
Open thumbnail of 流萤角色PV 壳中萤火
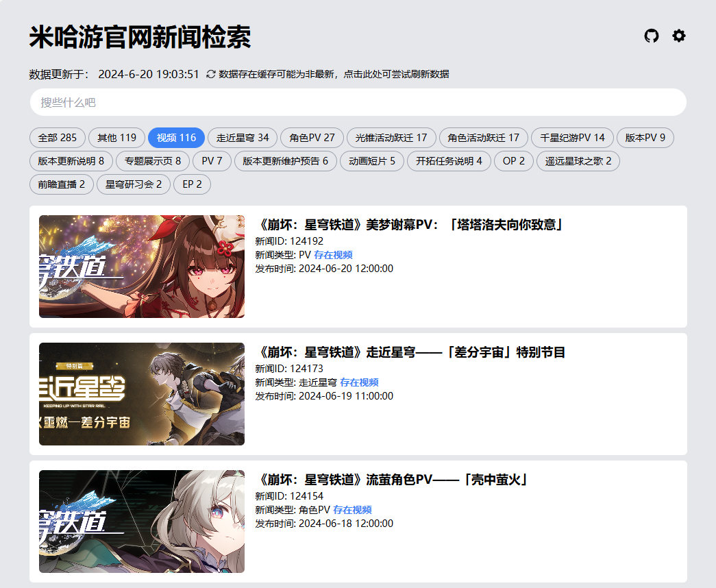(x=142, y=522)
